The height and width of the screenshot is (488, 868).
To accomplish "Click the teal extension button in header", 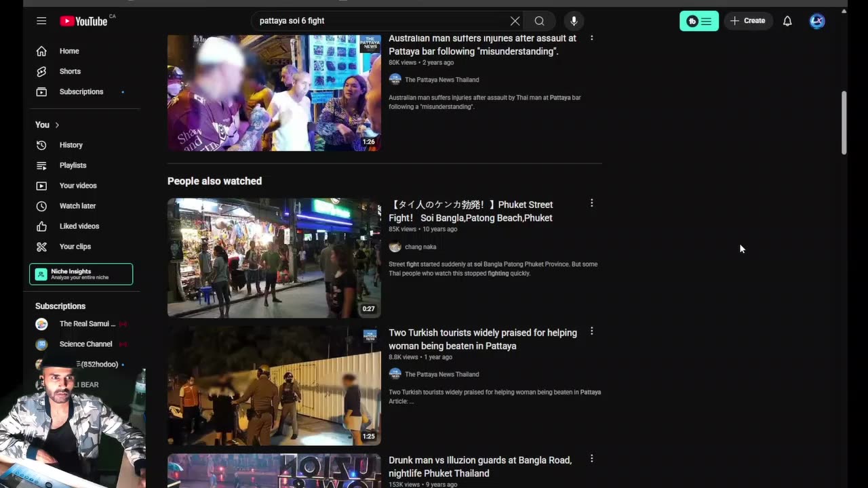I will click(x=699, y=21).
